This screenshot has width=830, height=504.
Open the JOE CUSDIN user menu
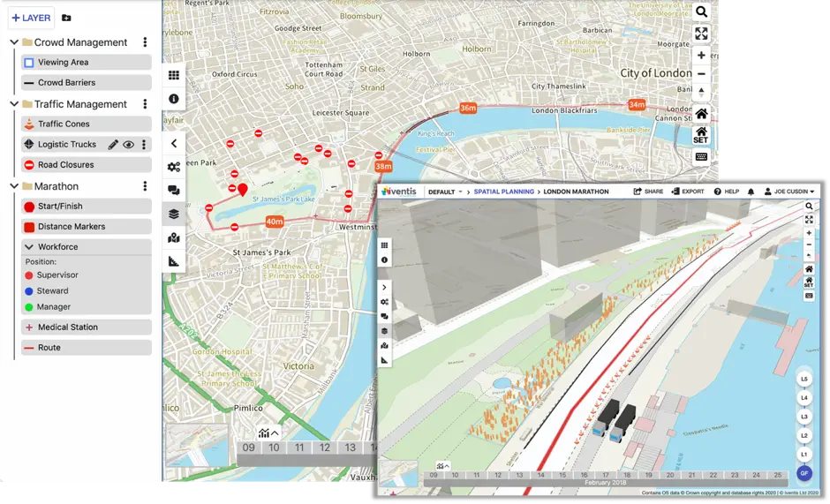click(x=789, y=192)
